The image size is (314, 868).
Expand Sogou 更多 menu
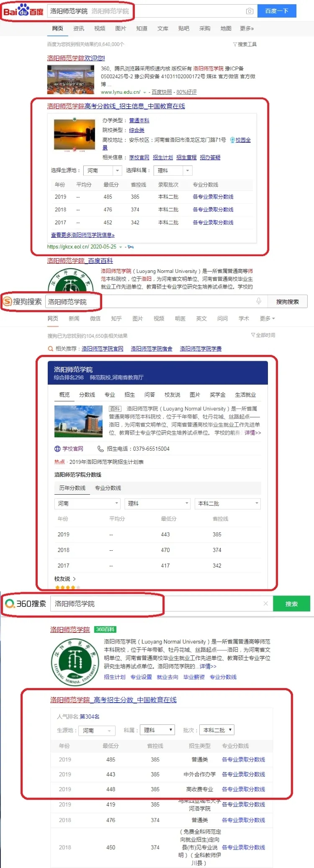pyautogui.click(x=267, y=318)
